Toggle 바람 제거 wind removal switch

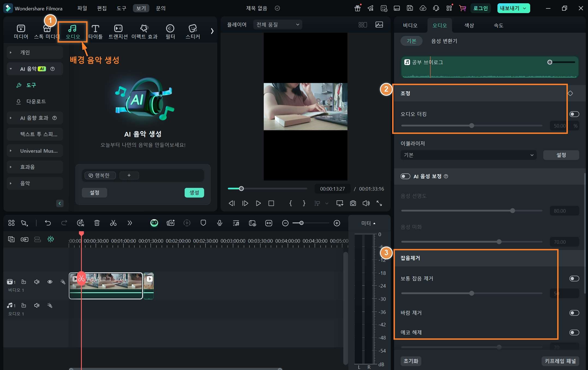(x=574, y=313)
